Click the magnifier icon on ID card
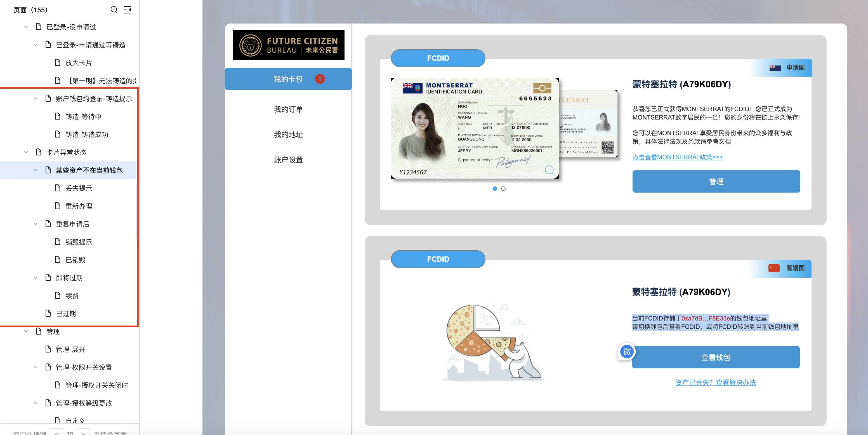 point(549,170)
